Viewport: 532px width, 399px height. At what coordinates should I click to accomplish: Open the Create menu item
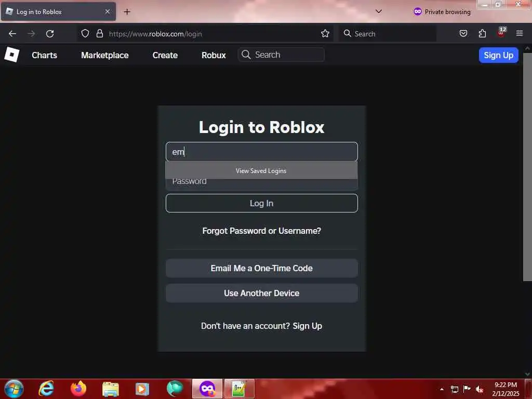[x=165, y=55]
